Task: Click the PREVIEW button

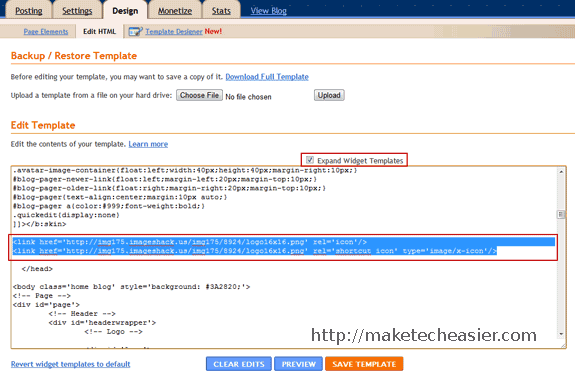Action: (x=299, y=364)
